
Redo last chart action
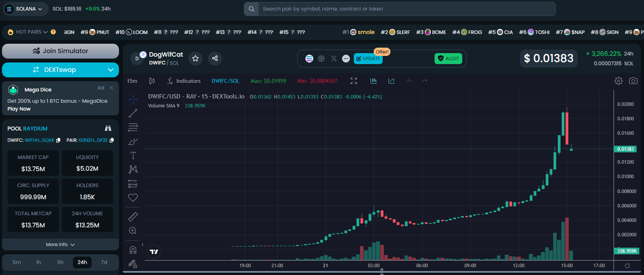(x=424, y=81)
